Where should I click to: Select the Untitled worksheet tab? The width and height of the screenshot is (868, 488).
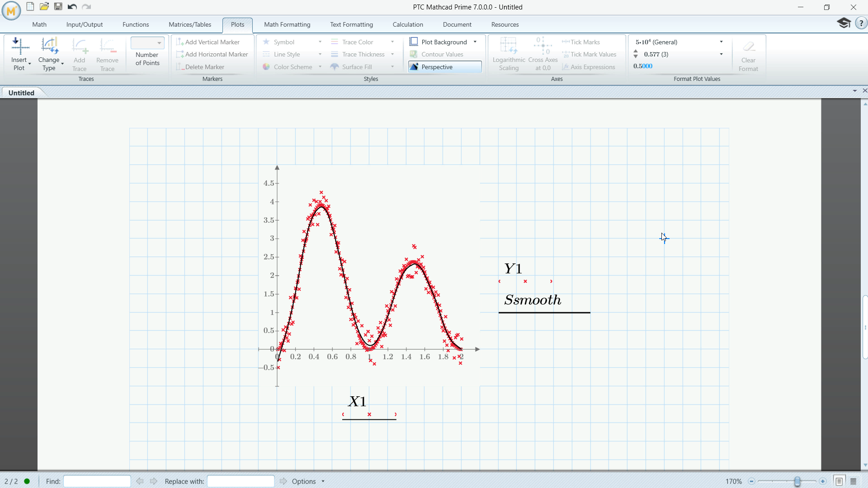pyautogui.click(x=21, y=93)
